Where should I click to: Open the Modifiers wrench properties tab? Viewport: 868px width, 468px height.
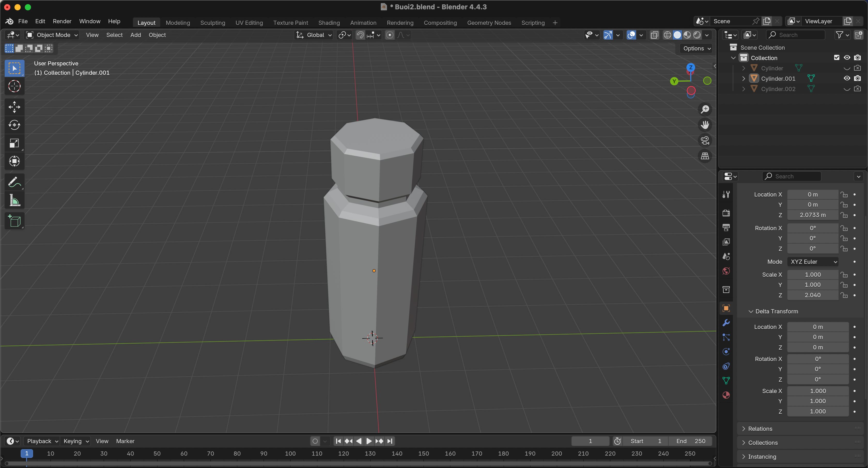click(726, 323)
